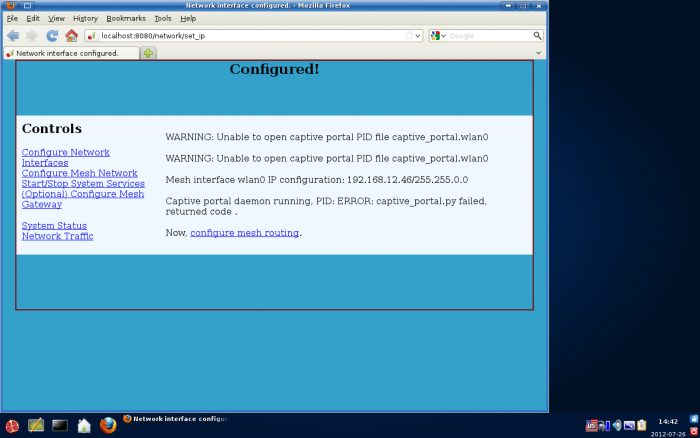700x438 pixels.
Task: Expand the list all tabs arrow
Action: (x=538, y=53)
